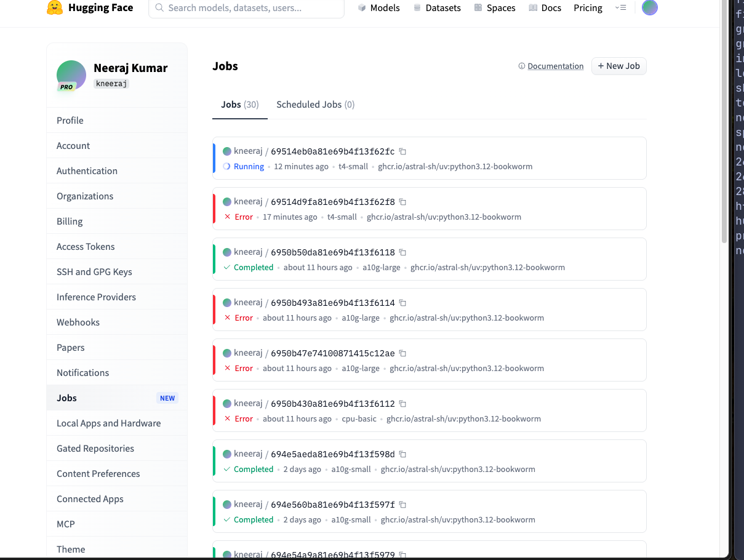Copy job ID 6950b50da81e69b4f13f6118

point(402,252)
